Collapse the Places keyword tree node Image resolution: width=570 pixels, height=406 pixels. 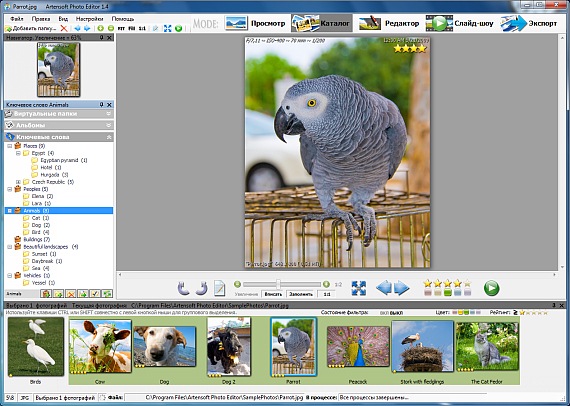(x=10, y=146)
